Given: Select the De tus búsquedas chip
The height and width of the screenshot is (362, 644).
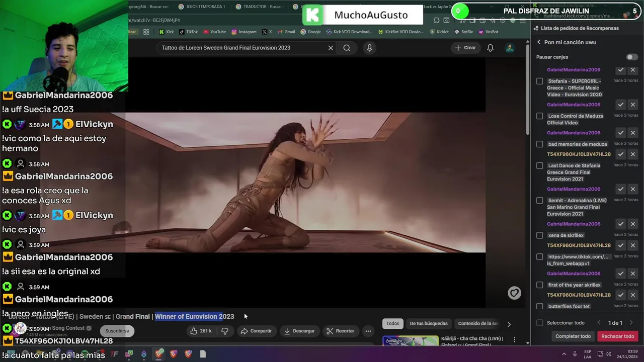Looking at the screenshot, I should click(x=428, y=324).
